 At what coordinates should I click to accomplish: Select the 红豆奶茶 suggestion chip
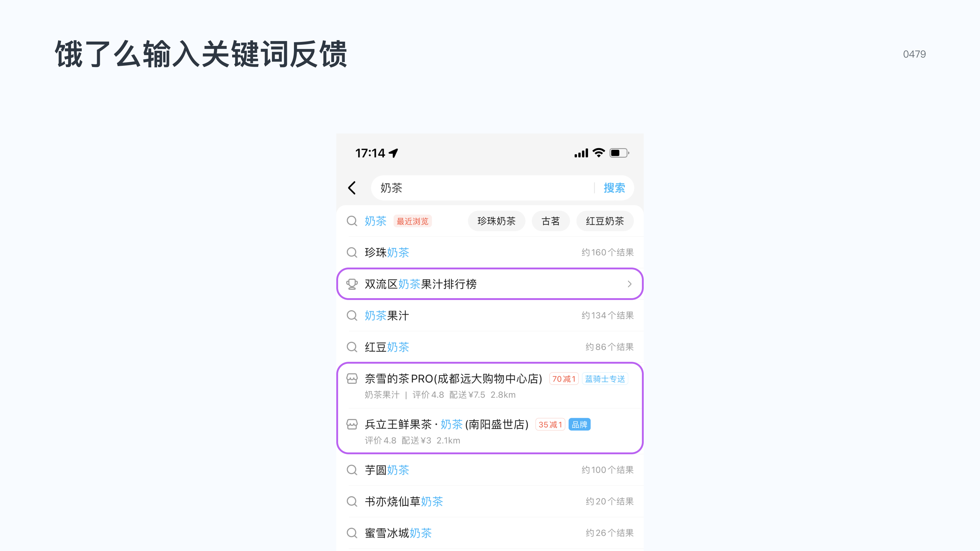(x=605, y=221)
